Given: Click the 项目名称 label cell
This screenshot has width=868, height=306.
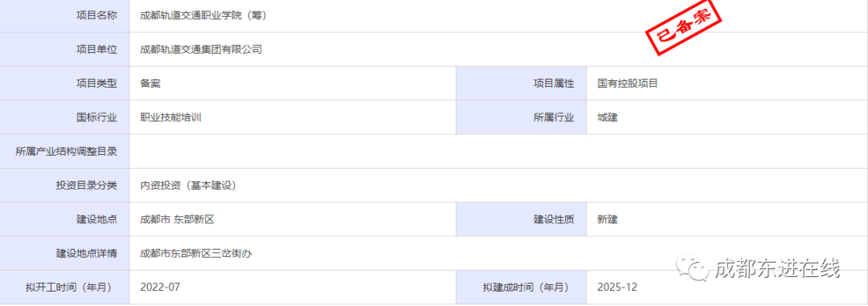Looking at the screenshot, I should coord(65,16).
